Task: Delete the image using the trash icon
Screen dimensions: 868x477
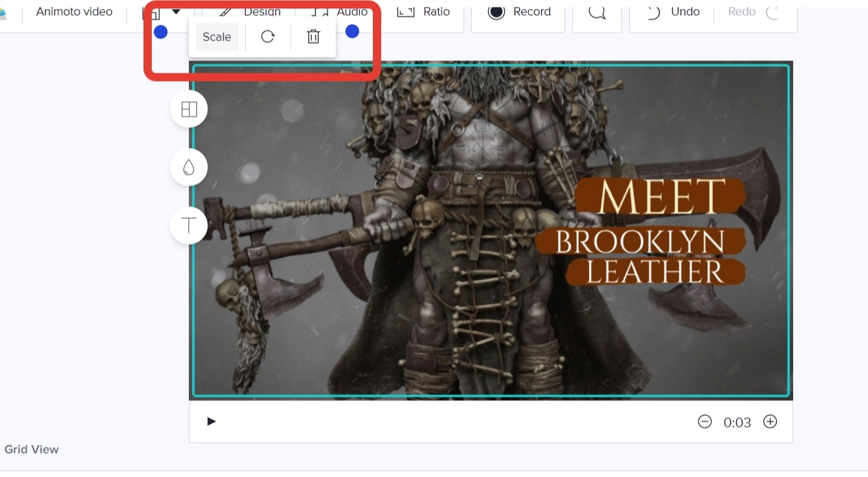Action: 313,37
